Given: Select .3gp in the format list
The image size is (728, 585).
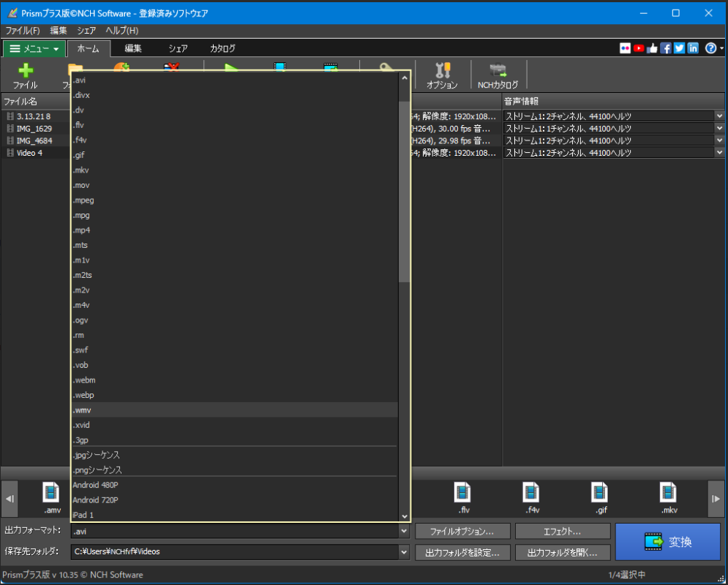Looking at the screenshot, I should click(234, 439).
